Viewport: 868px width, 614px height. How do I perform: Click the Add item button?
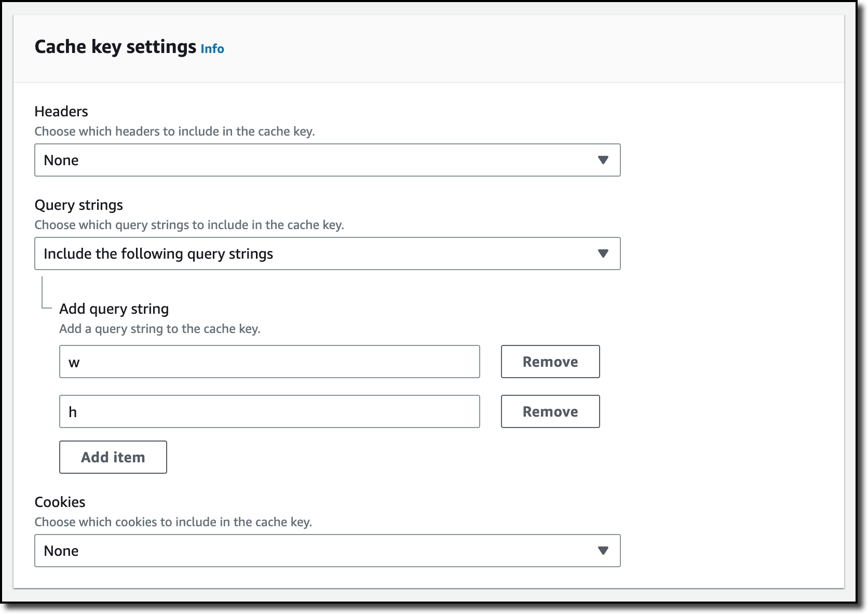click(113, 457)
